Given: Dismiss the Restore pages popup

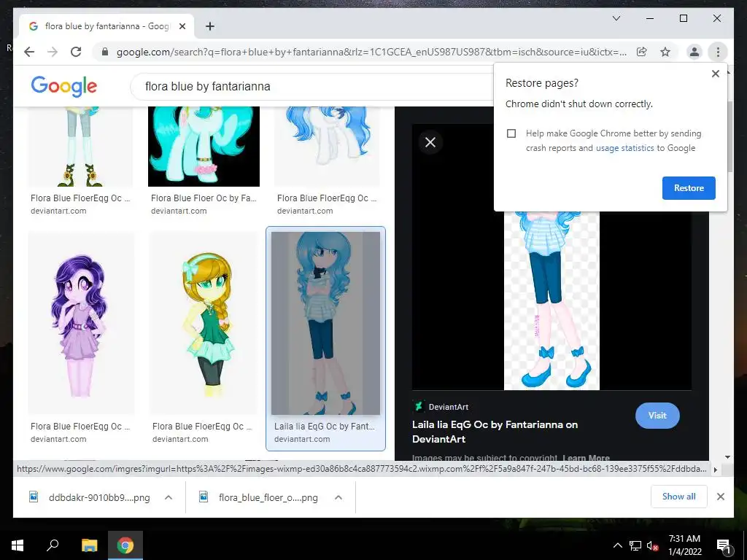Looking at the screenshot, I should (x=715, y=74).
